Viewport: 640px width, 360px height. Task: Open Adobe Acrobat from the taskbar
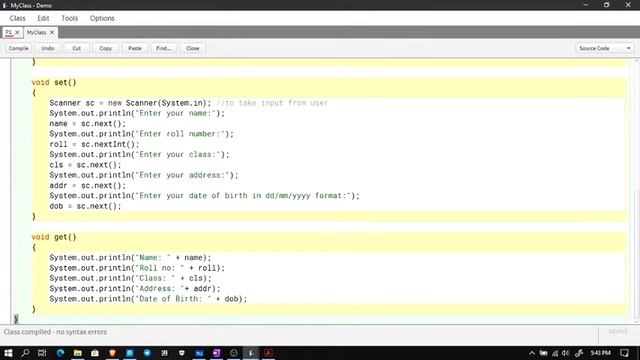coord(269,353)
